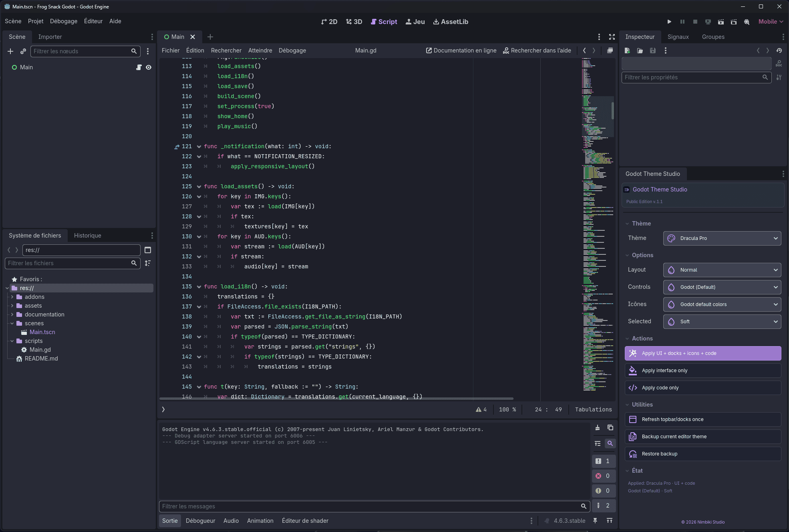Toggle warning messages filter in output

pyautogui.click(x=604, y=491)
